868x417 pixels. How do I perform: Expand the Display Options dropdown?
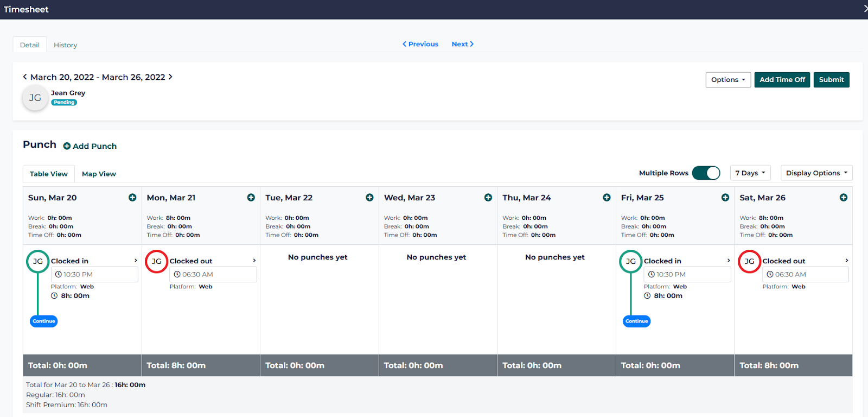[816, 173]
